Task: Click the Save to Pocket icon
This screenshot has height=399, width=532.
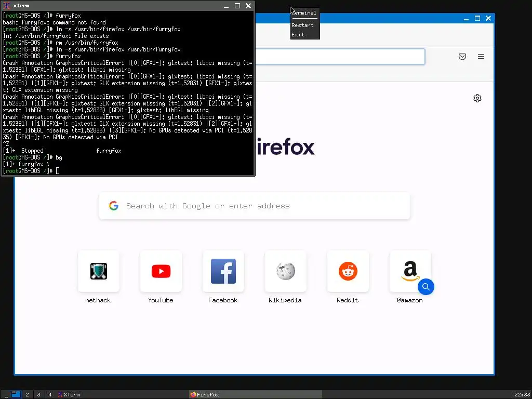Action: tap(462, 57)
